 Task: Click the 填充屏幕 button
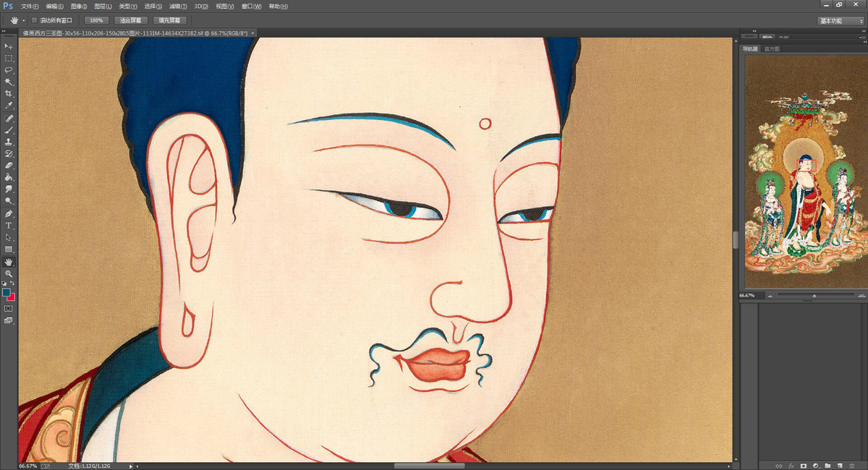coord(170,20)
